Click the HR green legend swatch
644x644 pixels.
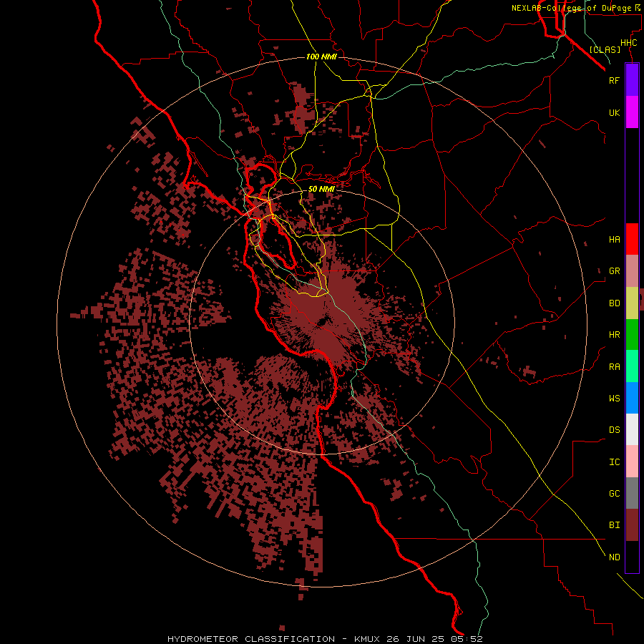pos(632,335)
